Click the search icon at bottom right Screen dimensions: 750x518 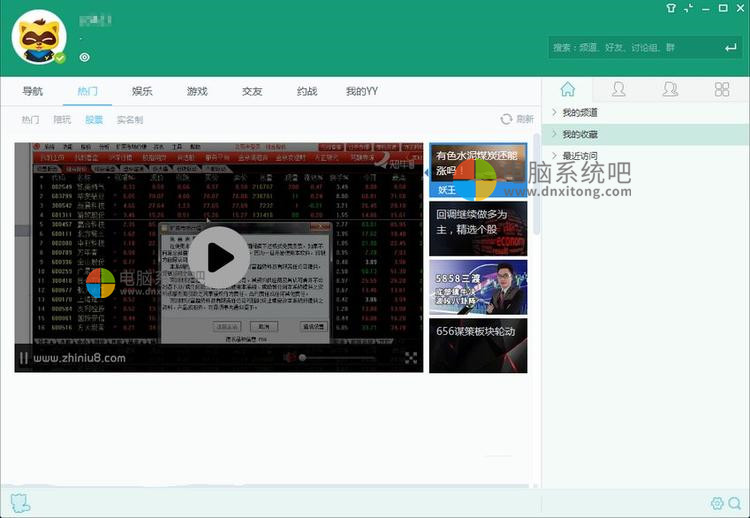click(x=735, y=503)
